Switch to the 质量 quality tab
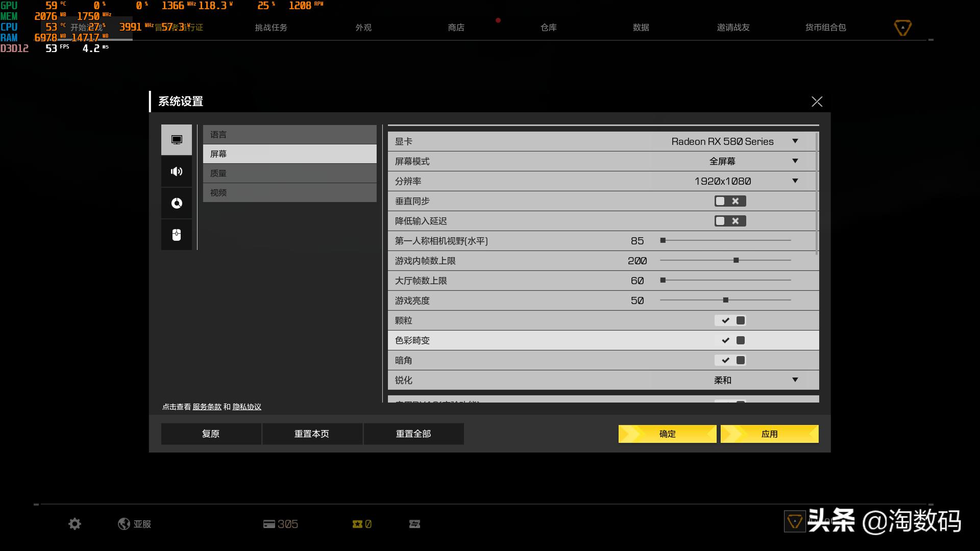The image size is (980, 551). (289, 173)
